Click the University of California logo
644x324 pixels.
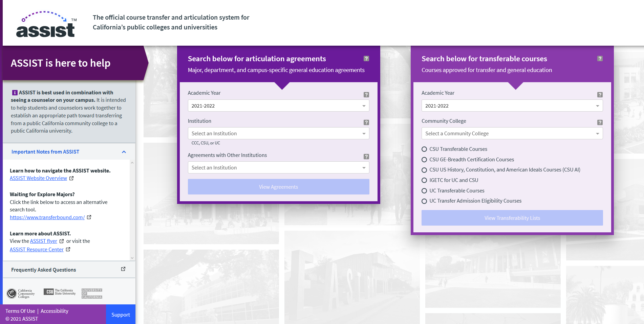click(92, 294)
